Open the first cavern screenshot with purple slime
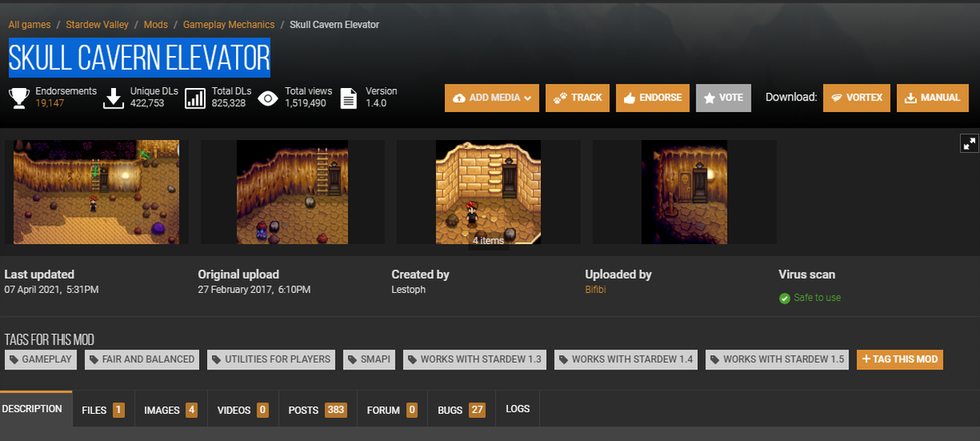 click(96, 192)
